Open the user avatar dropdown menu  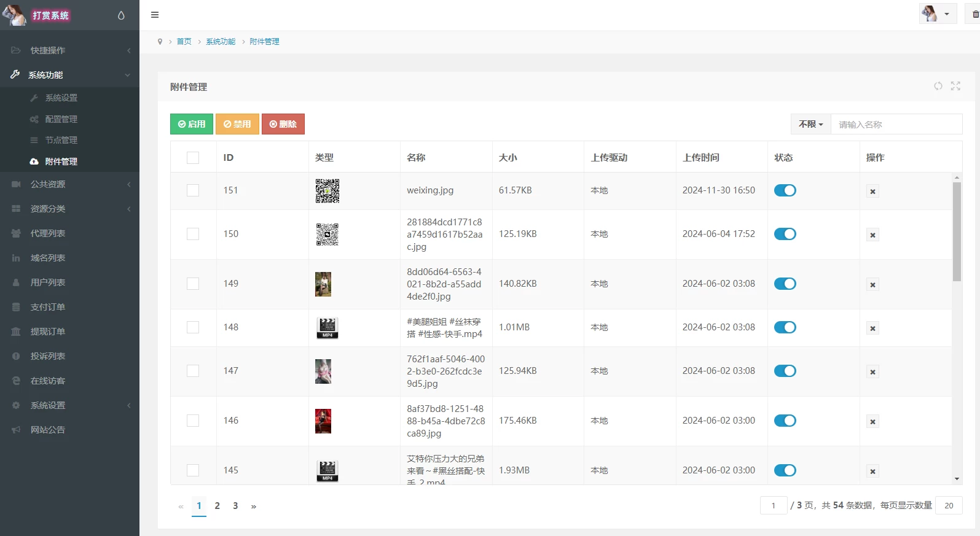pyautogui.click(x=938, y=14)
